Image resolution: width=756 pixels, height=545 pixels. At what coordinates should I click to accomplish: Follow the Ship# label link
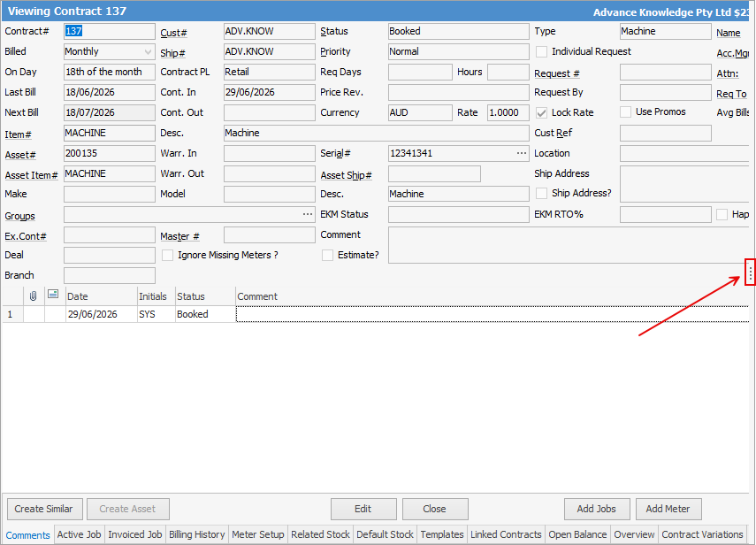172,53
